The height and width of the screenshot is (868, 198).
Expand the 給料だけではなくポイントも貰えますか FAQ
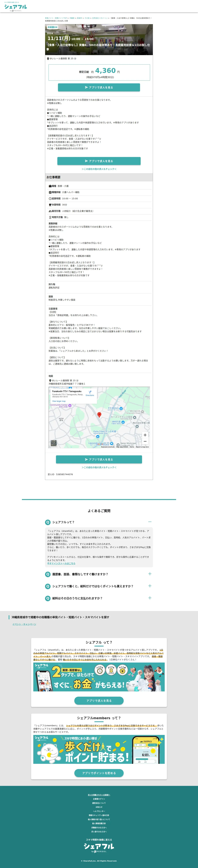(150, 586)
